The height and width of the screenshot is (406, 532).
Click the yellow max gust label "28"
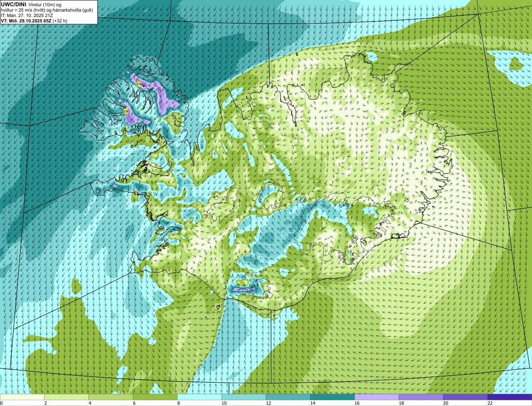126,111
